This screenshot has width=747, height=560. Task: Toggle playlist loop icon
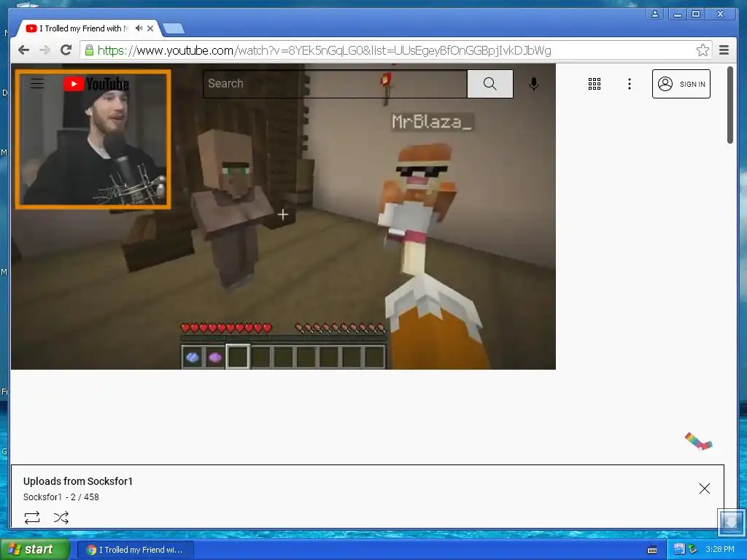pyautogui.click(x=32, y=517)
